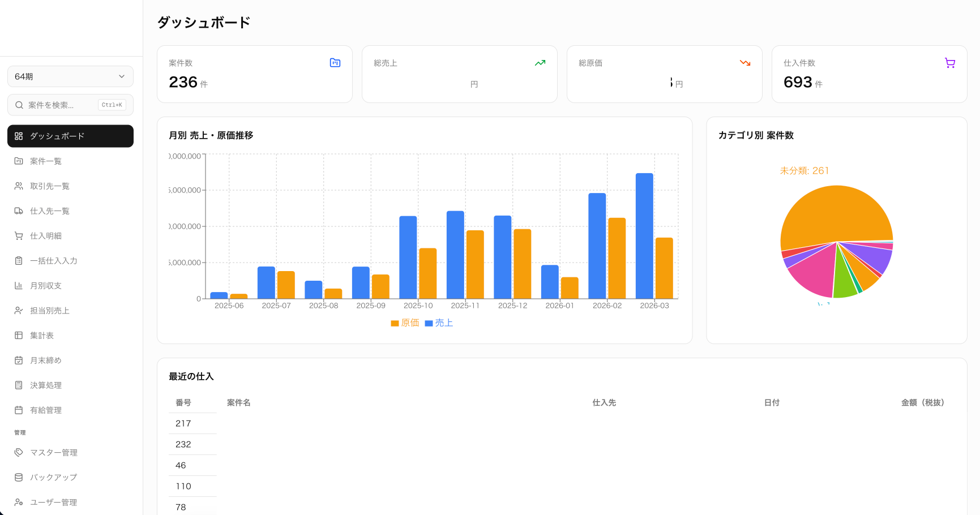
Task: Open 仕入先一覧 from the sidebar
Action: pos(70,211)
